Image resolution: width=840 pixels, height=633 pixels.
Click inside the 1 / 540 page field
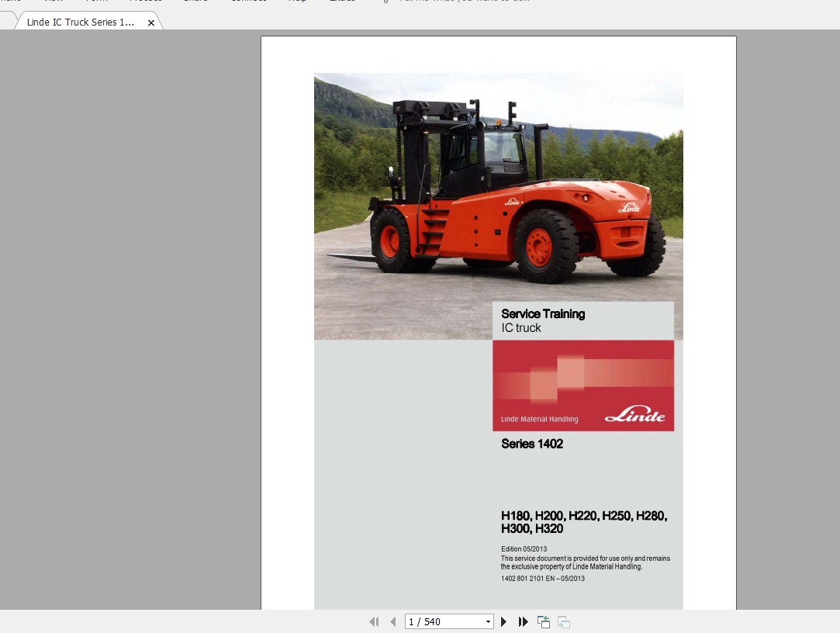442,621
